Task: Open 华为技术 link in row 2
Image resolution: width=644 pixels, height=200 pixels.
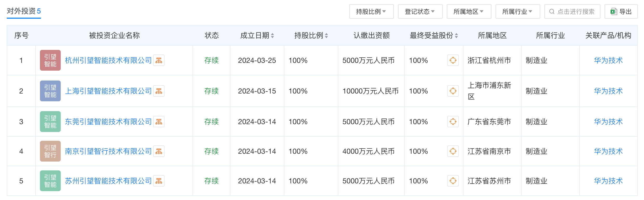Action: pyautogui.click(x=608, y=91)
